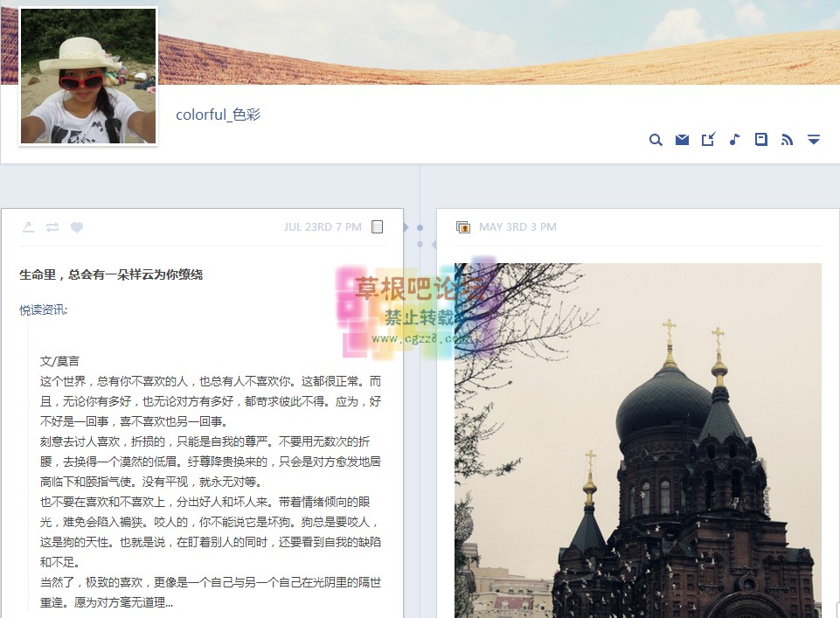840x618 pixels.
Task: Click the 悦读资讯 source link
Action: pyautogui.click(x=43, y=309)
